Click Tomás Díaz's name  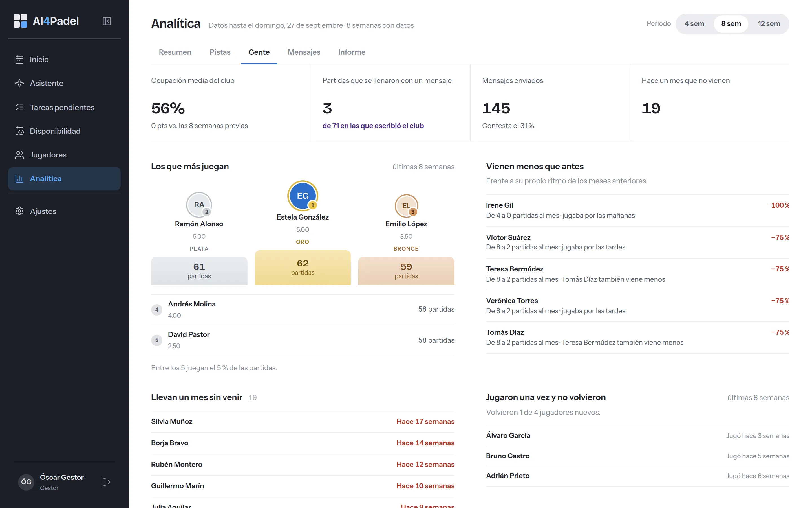point(505,332)
